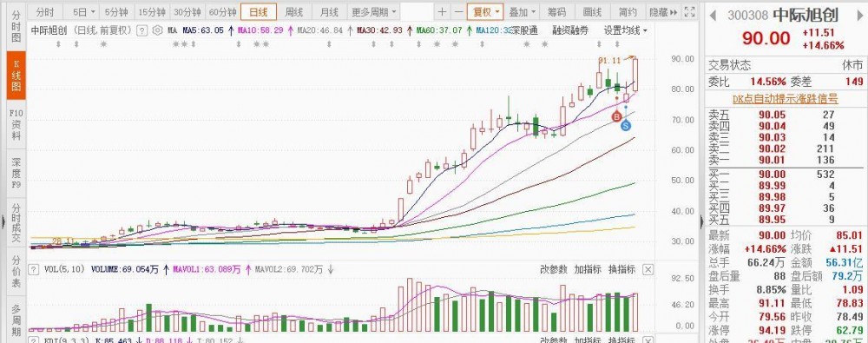Toggle the 筹码 chip distribution view
The height and width of the screenshot is (343, 868).
(557, 11)
